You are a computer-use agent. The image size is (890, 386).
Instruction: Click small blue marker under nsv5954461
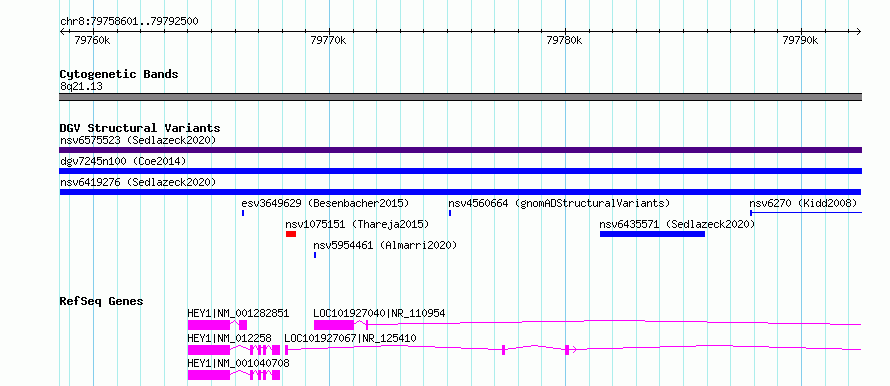tap(315, 255)
